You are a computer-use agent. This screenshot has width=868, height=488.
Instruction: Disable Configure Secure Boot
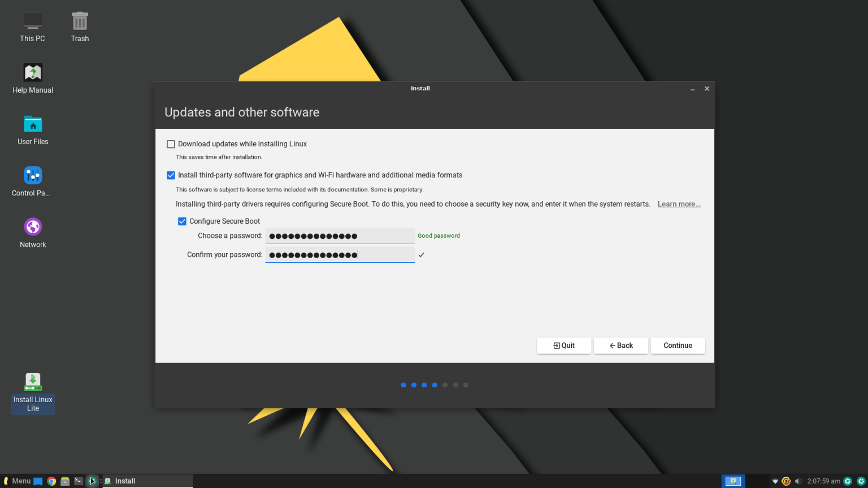[182, 221]
